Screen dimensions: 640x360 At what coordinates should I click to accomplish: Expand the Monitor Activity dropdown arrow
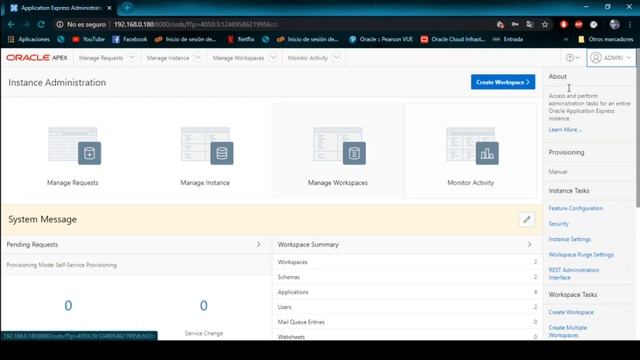(336, 58)
